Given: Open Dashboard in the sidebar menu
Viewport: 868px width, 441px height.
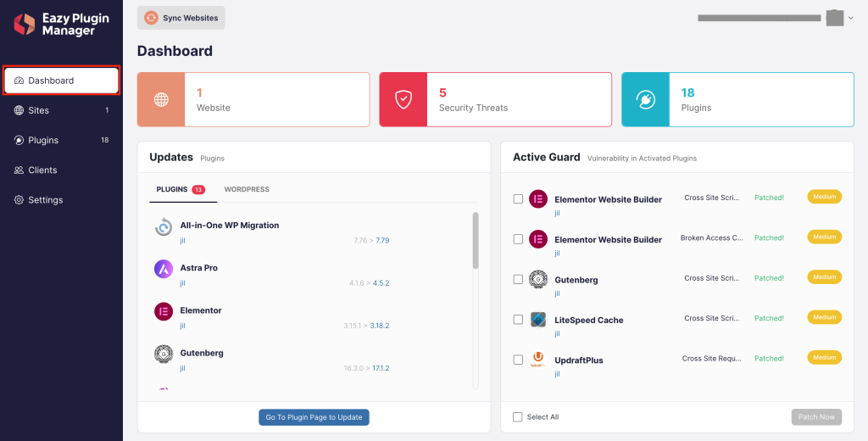Looking at the screenshot, I should pos(61,81).
